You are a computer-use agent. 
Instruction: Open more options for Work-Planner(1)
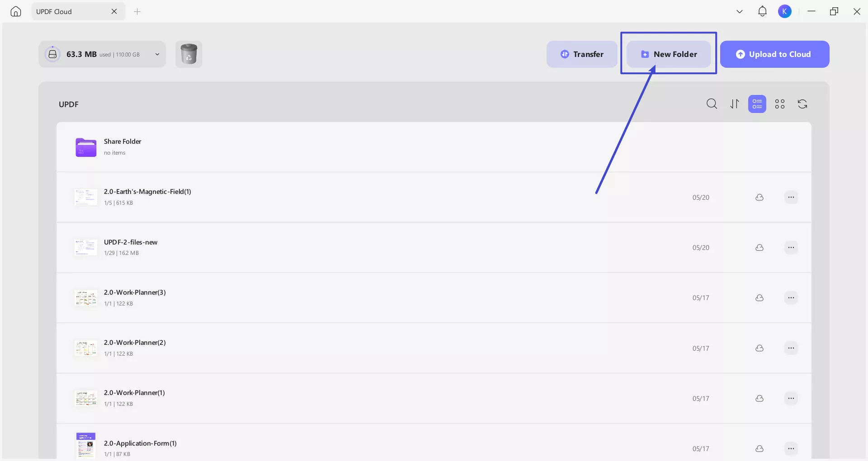coord(791,398)
